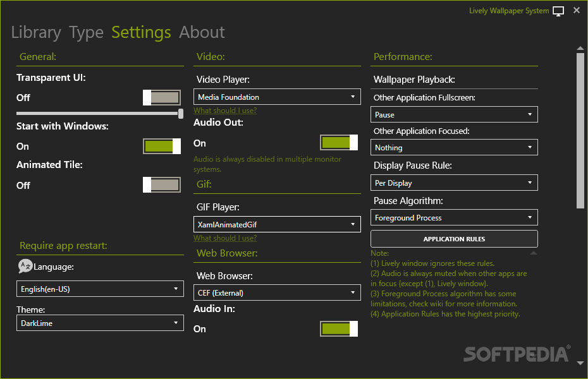Open the Display Pause Rule dropdown
Screen dimensions: 588x379
pyautogui.click(x=454, y=183)
